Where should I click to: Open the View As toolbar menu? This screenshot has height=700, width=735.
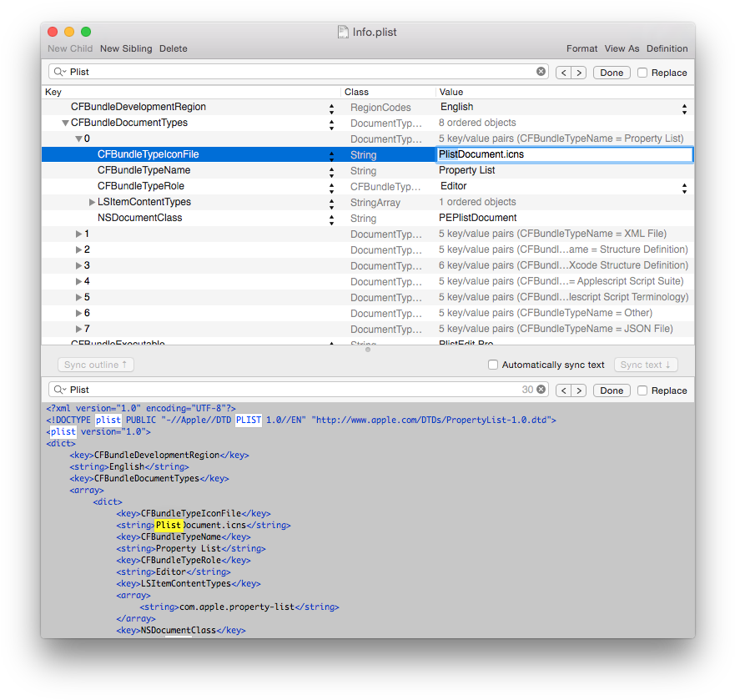coord(622,48)
